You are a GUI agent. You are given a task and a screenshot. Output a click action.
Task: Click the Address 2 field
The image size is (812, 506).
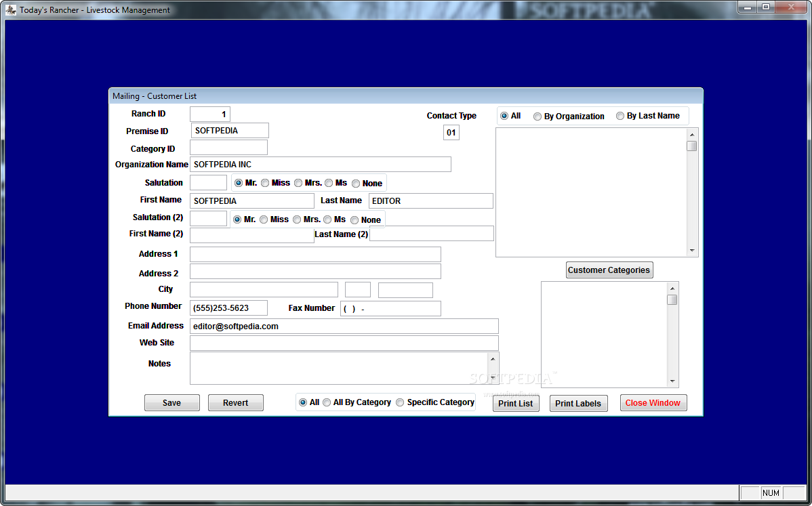315,272
